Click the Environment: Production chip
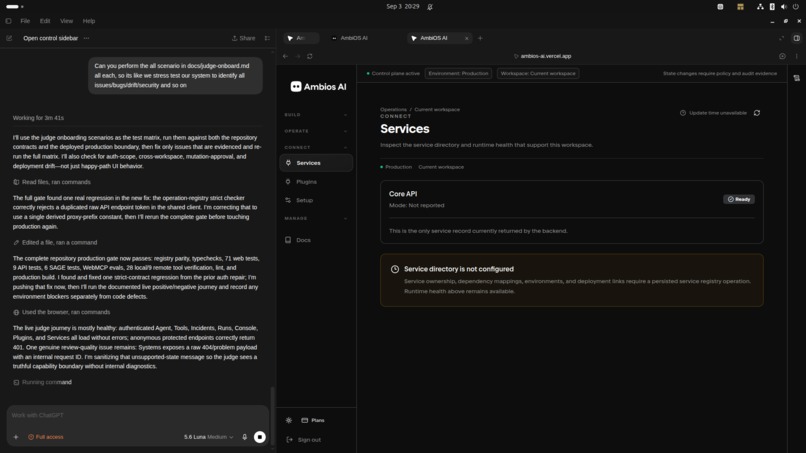 pyautogui.click(x=458, y=74)
